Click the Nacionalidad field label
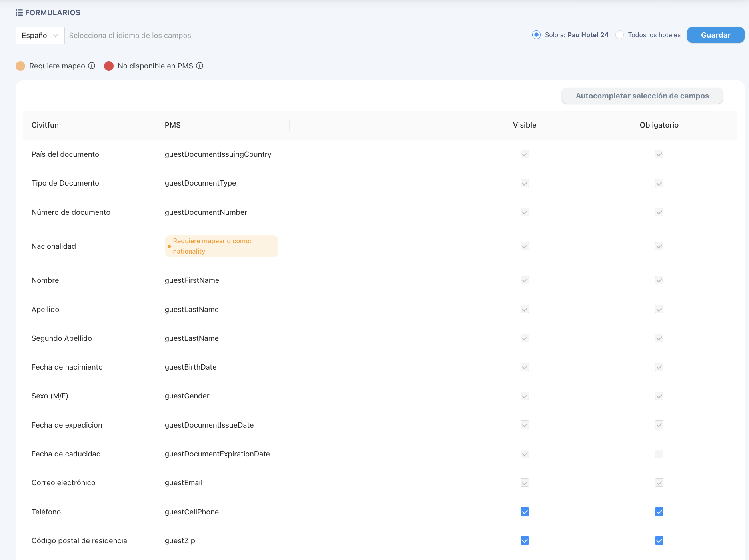The height and width of the screenshot is (560, 749). (x=54, y=246)
